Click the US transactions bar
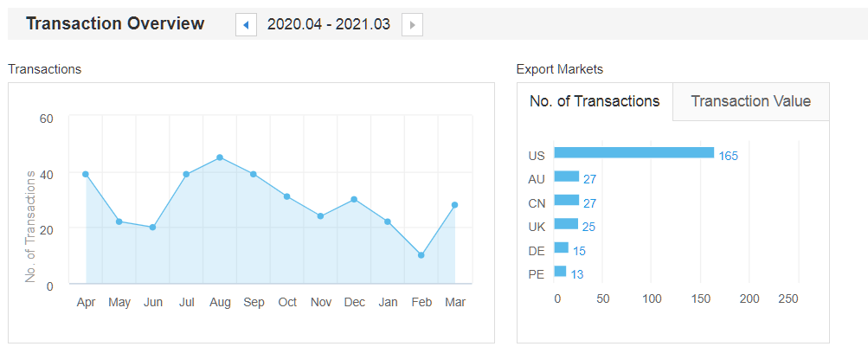The height and width of the screenshot is (353, 868). pyautogui.click(x=633, y=153)
